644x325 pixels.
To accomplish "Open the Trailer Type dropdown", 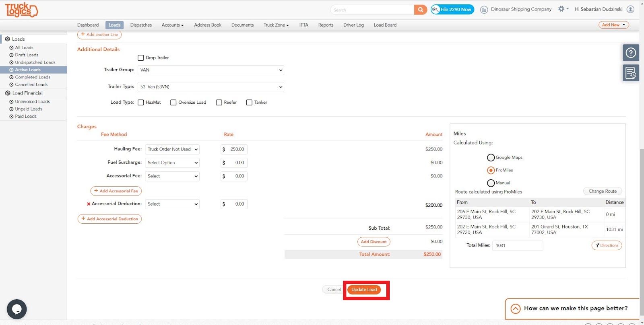I will (x=211, y=87).
